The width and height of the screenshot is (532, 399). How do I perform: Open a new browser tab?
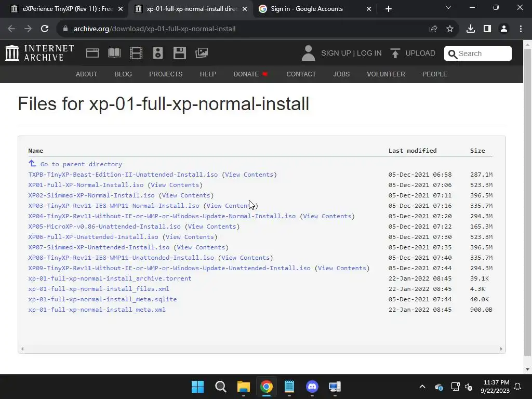click(x=389, y=9)
